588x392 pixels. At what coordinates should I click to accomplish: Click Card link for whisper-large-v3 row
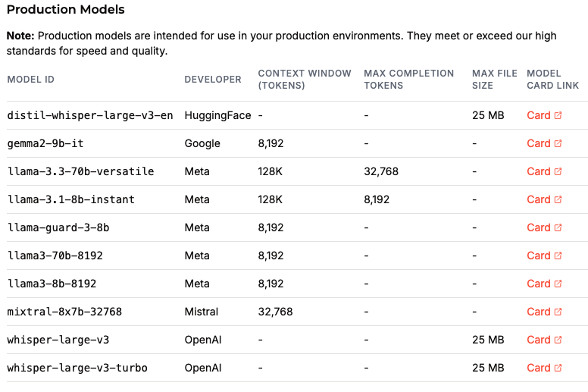click(539, 340)
